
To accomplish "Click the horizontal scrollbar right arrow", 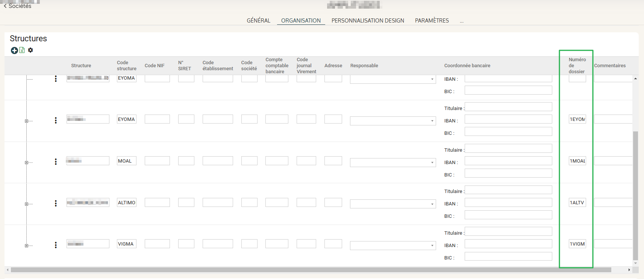I will click(629, 270).
